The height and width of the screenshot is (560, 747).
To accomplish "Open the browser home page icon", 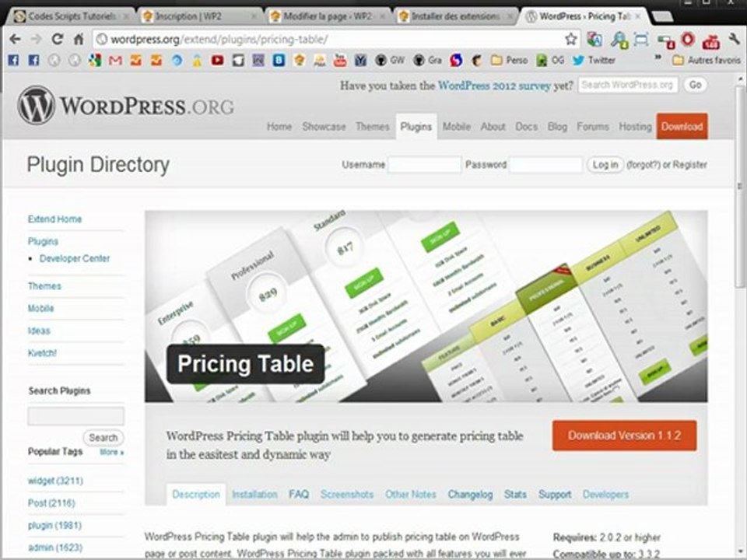I will click(x=79, y=39).
